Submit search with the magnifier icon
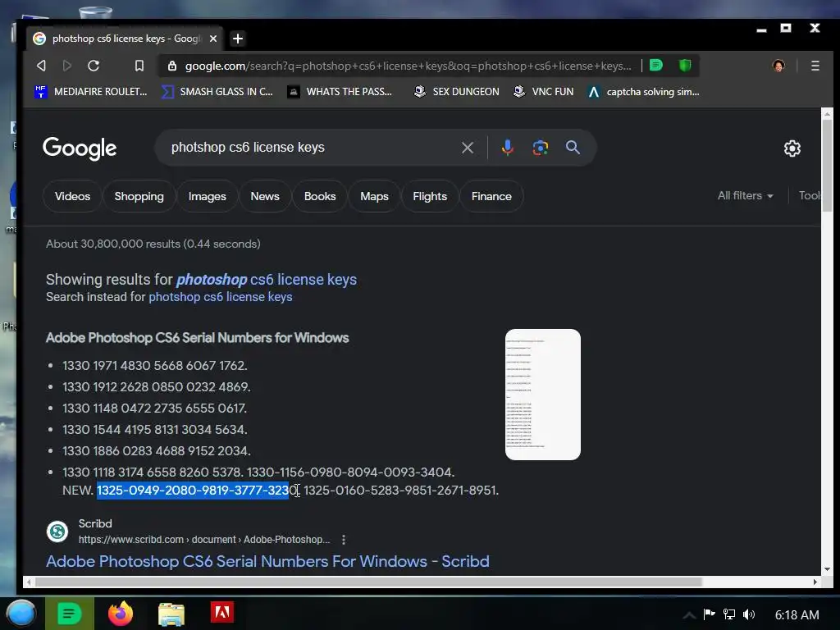The image size is (840, 630). [573, 148]
